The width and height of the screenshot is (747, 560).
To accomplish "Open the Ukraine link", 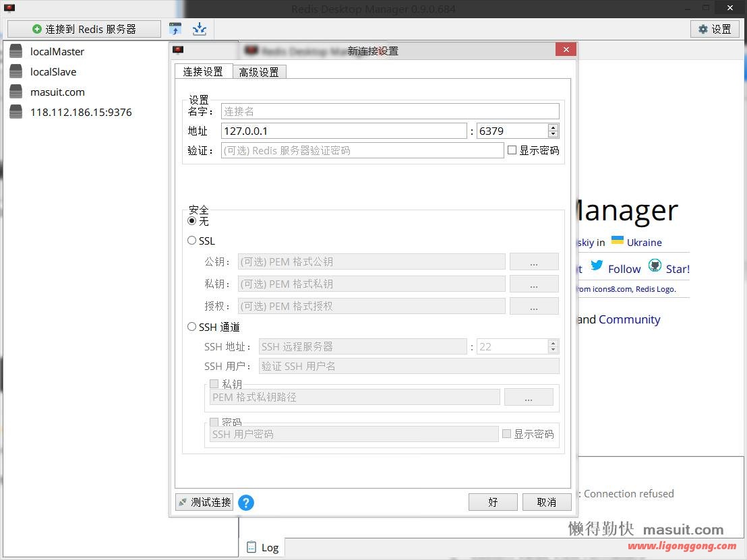I will point(644,243).
